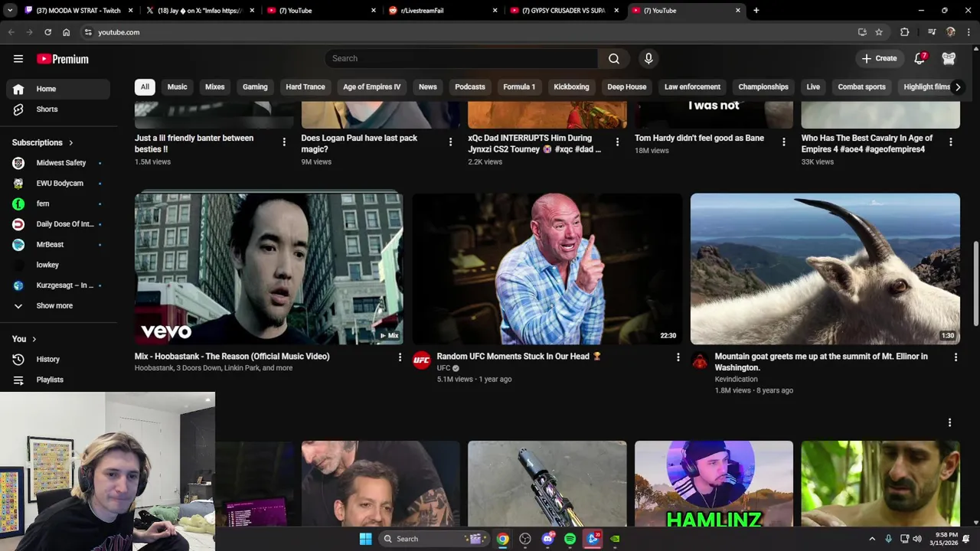Open EWU Bodycam channel subscription
The width and height of the screenshot is (980, 551).
pos(58,184)
